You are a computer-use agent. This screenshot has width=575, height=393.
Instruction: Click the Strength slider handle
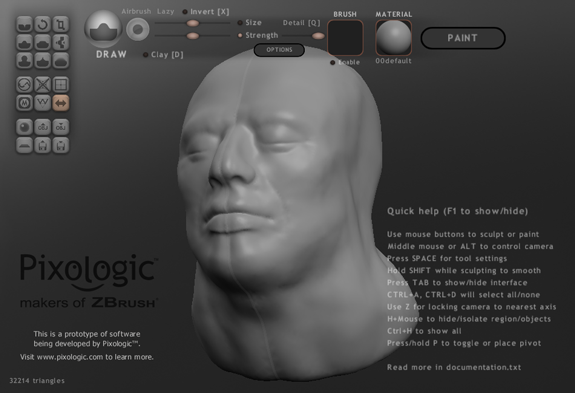tap(193, 36)
